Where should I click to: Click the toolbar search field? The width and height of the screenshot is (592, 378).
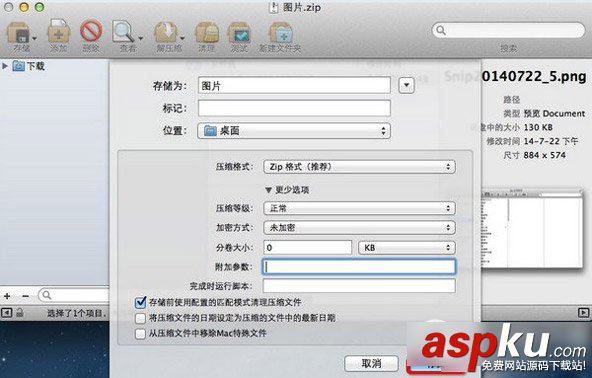click(508, 30)
